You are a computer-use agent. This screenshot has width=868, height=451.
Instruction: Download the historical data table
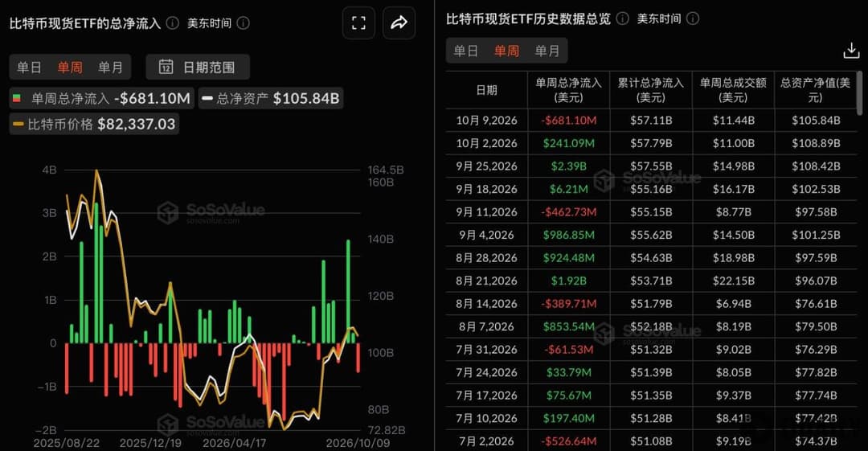coord(851,51)
